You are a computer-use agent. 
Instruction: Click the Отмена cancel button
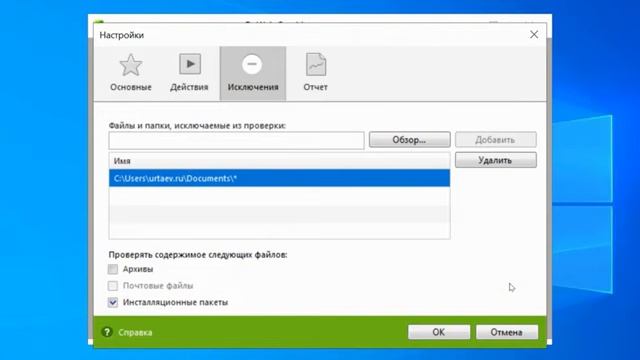coord(507,332)
